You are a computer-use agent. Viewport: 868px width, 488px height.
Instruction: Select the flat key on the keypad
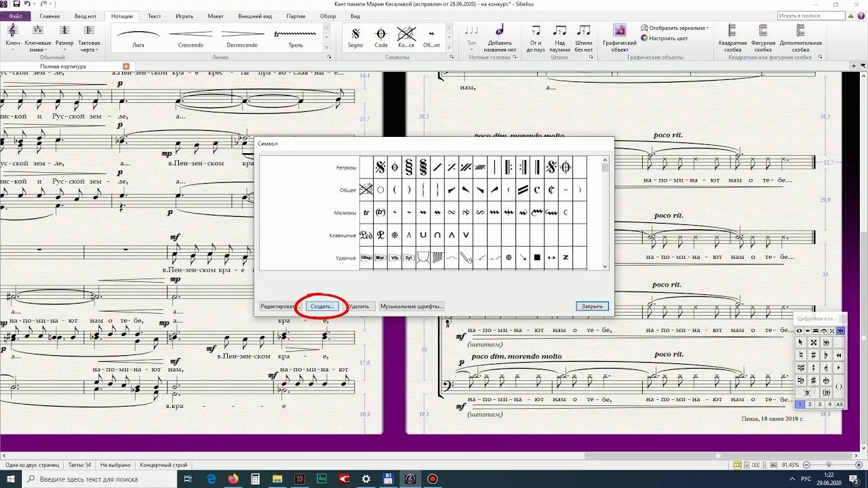(826, 354)
